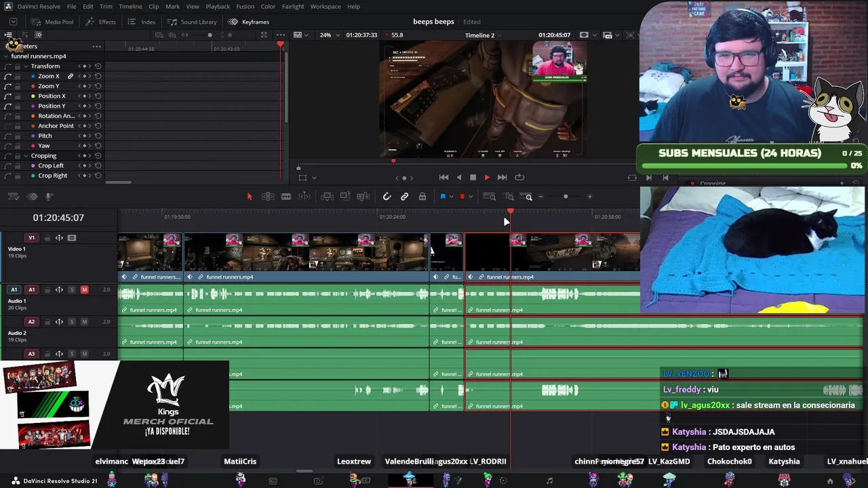The image size is (868, 488).
Task: Click the V1 destination control button
Action: [31, 238]
